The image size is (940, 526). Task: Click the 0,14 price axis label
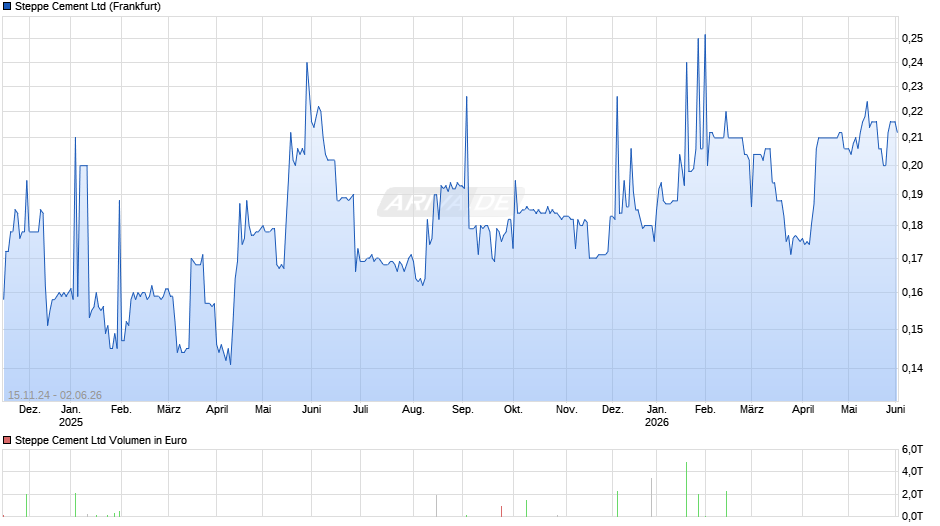(x=912, y=368)
